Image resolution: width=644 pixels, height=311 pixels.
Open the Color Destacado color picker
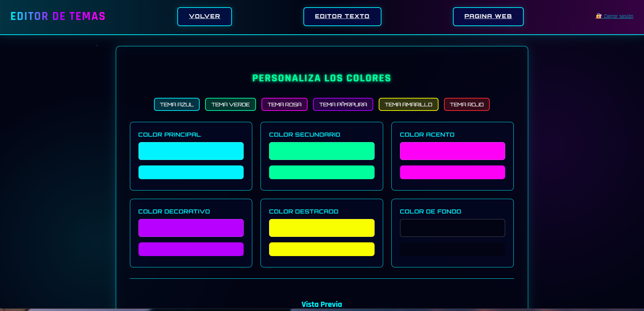coord(322,228)
